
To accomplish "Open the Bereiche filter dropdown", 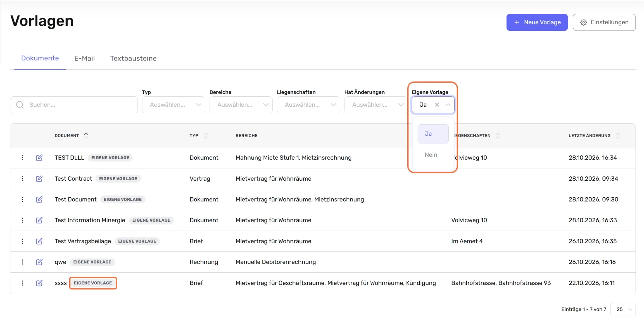I will click(x=241, y=105).
